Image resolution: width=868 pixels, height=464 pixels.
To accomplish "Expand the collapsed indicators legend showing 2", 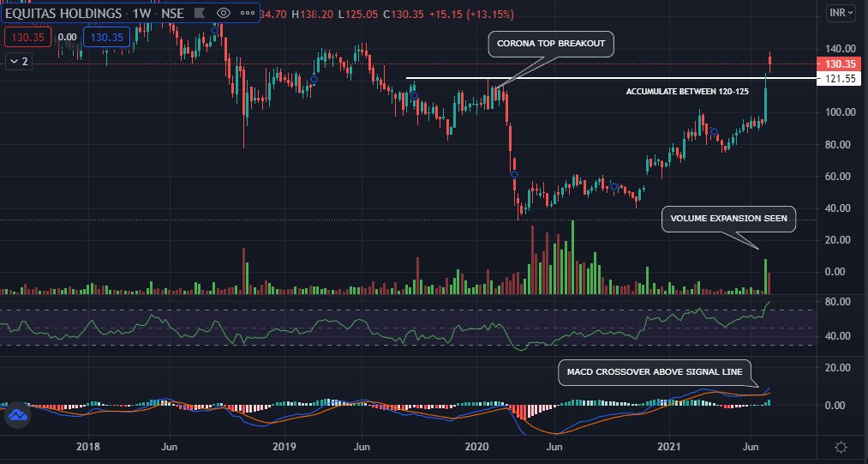I will [20, 61].
